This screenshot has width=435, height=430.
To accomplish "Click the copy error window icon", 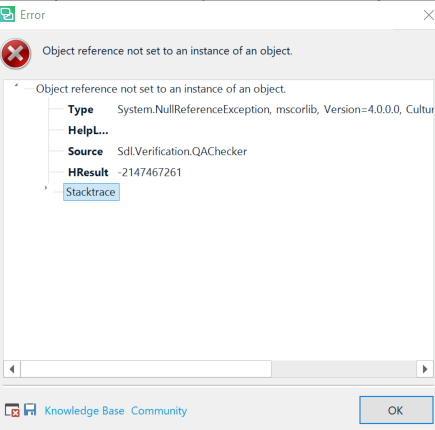I will [12, 410].
